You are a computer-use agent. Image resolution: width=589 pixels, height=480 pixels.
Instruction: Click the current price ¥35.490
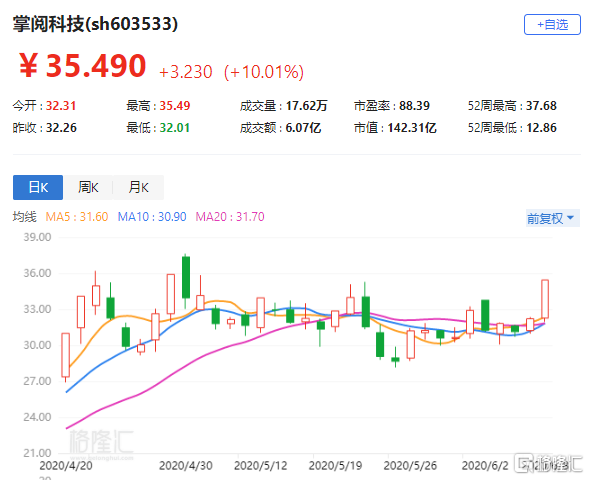[83, 66]
